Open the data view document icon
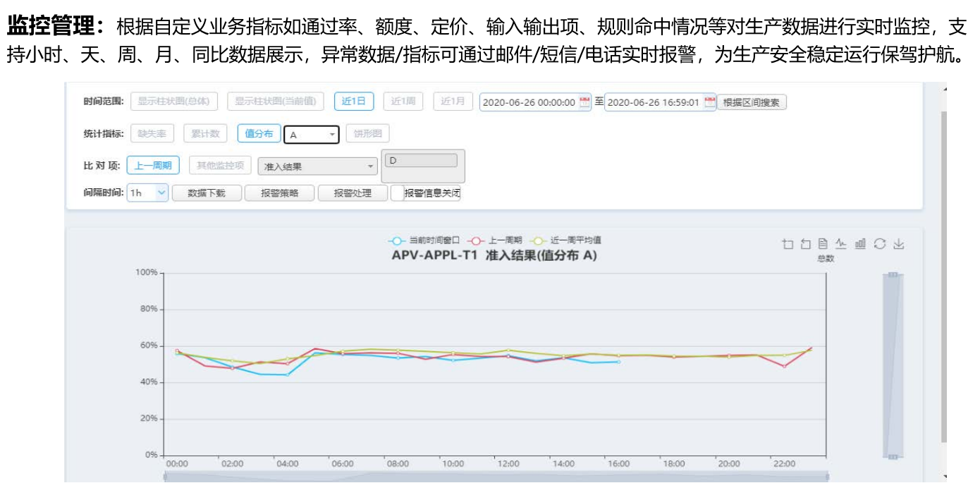 [x=823, y=244]
